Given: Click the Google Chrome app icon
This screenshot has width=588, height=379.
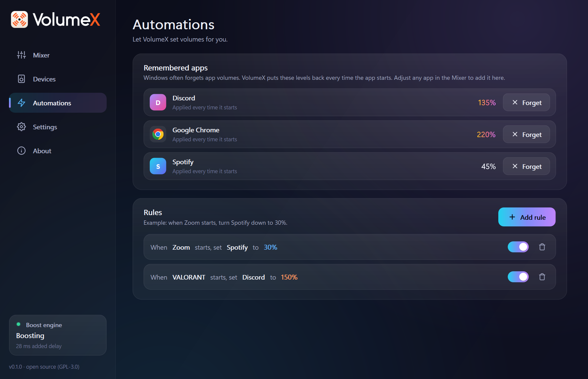Looking at the screenshot, I should [158, 134].
